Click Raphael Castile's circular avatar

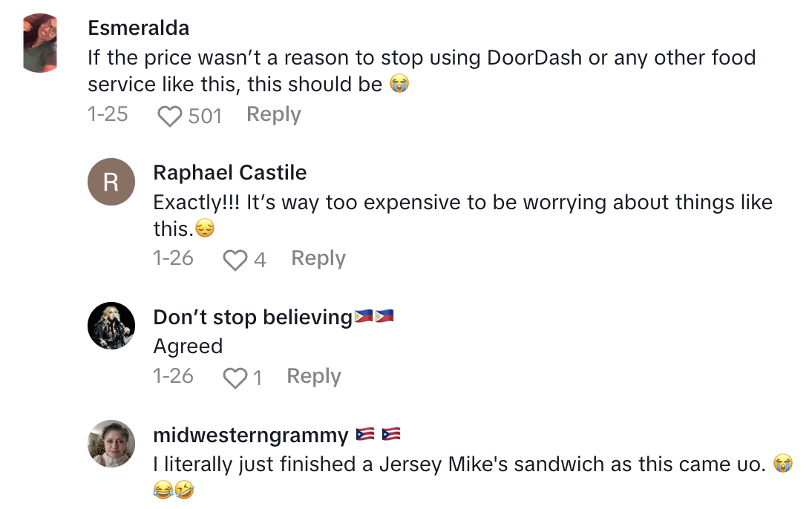point(111,181)
